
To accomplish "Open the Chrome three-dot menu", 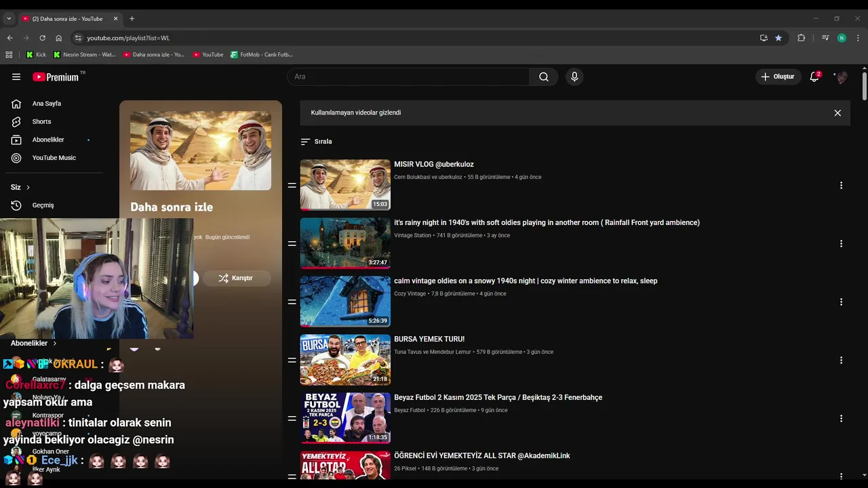I will pyautogui.click(x=858, y=38).
